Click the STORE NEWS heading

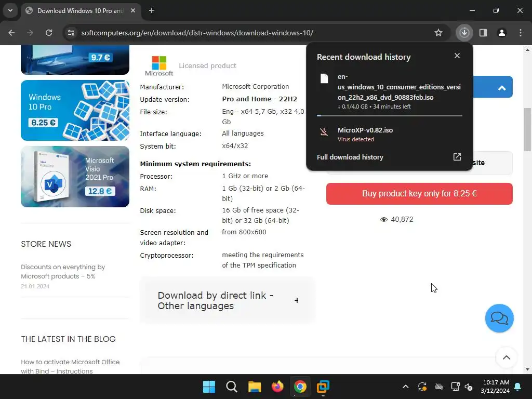[46, 244]
